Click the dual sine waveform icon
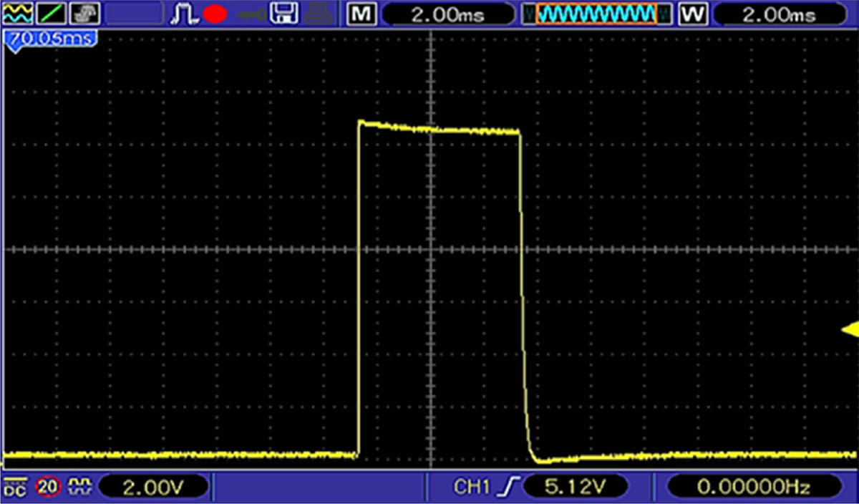859x504 pixels. [18, 13]
